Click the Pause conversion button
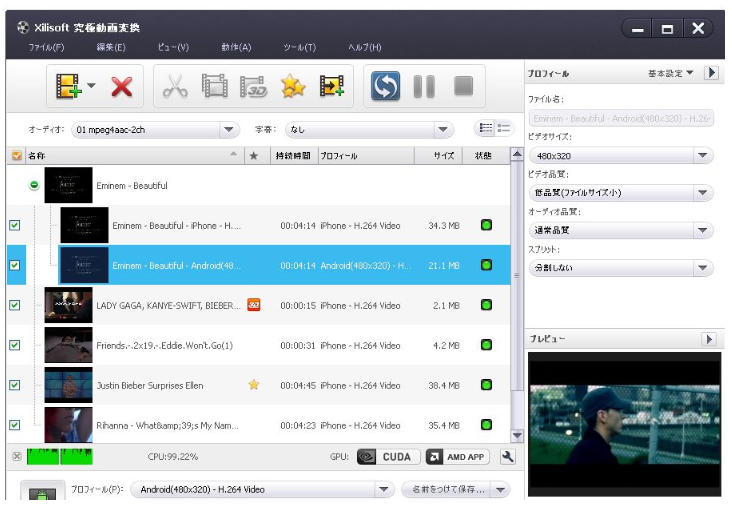This screenshot has width=732, height=505. (x=424, y=86)
